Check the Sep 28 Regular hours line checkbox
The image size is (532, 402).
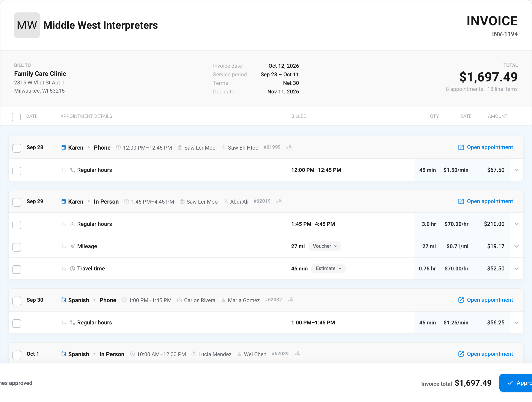[x=17, y=171]
